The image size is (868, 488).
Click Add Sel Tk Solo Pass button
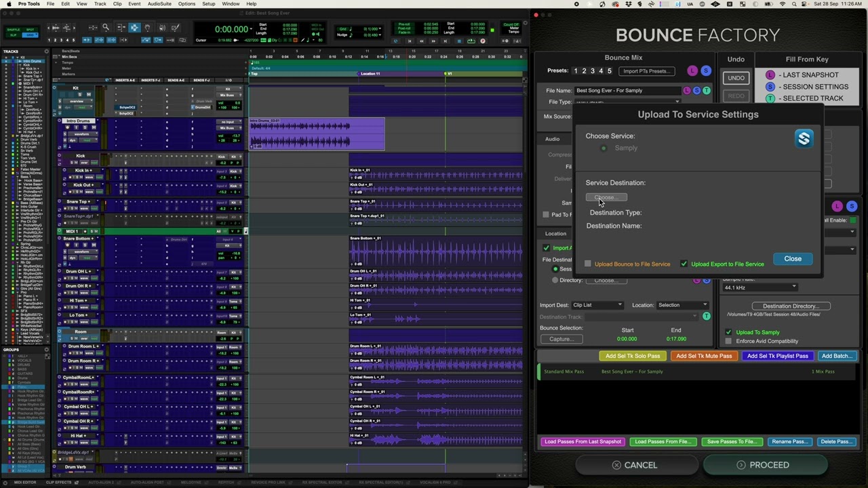pyautogui.click(x=632, y=356)
